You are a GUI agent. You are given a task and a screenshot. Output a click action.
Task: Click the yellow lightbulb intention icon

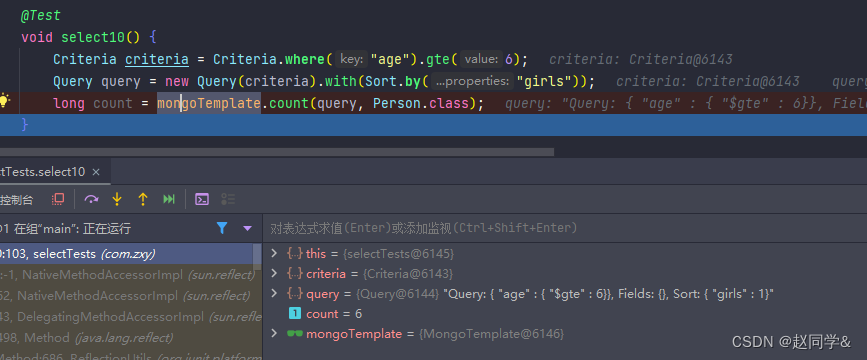[4, 101]
